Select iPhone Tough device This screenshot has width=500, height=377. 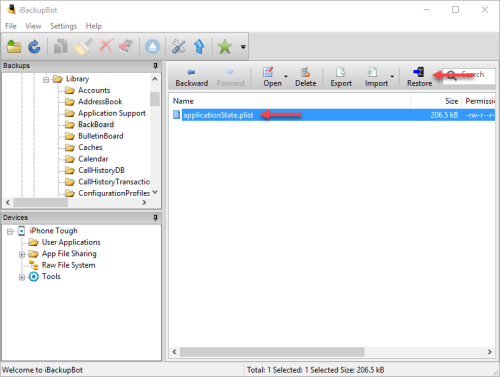point(53,231)
